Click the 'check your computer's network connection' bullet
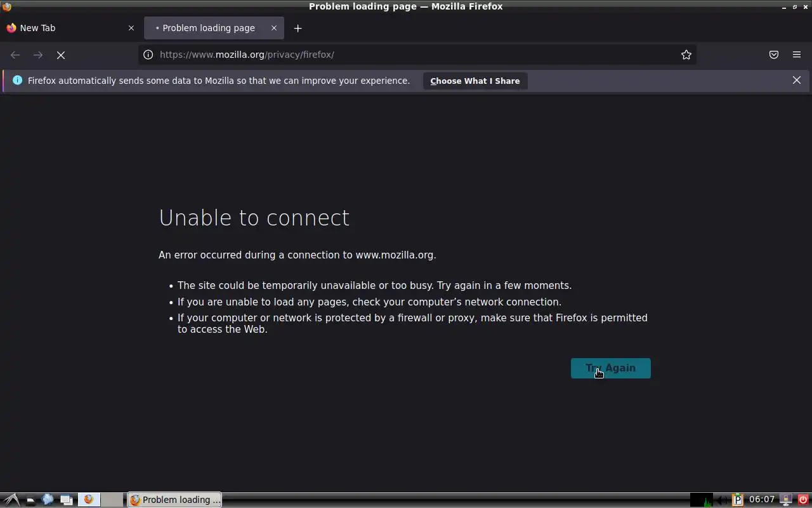This screenshot has width=812, height=508. [x=369, y=302]
